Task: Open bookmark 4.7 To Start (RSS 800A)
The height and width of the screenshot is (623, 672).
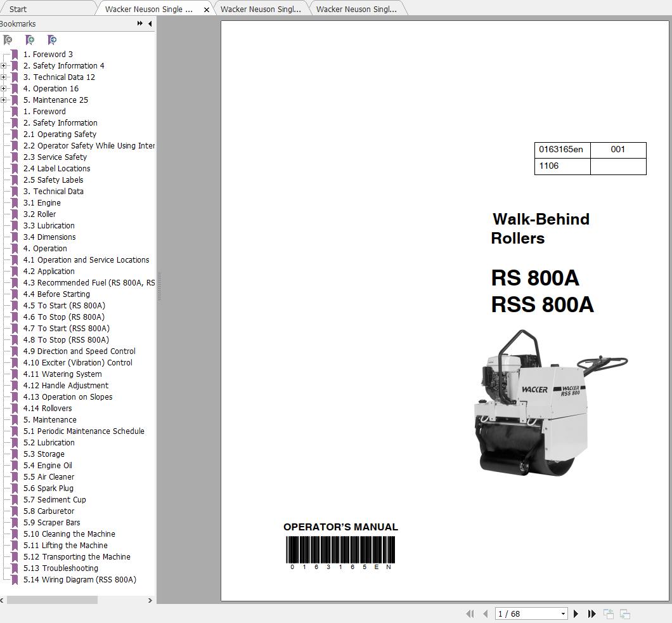Action: pos(67,329)
